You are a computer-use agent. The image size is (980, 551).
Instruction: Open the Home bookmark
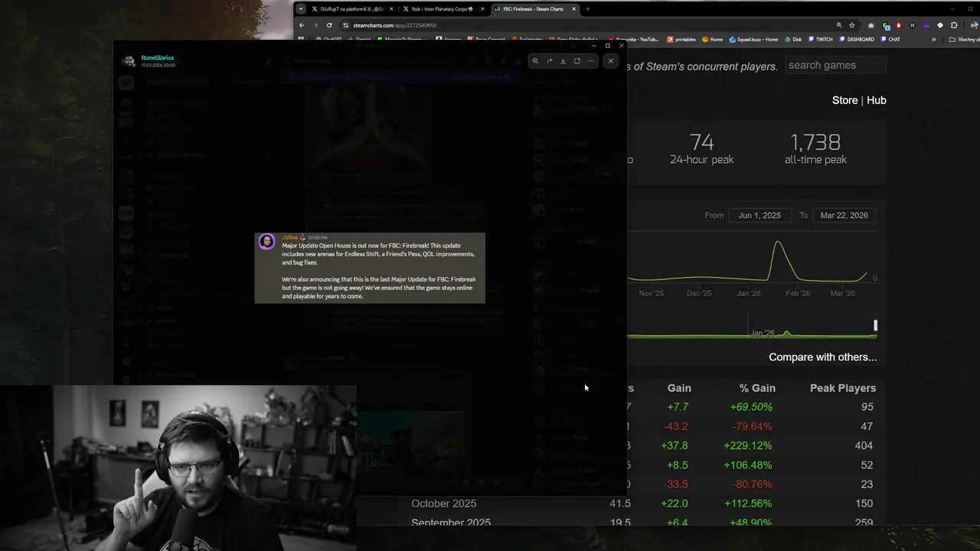click(x=711, y=39)
